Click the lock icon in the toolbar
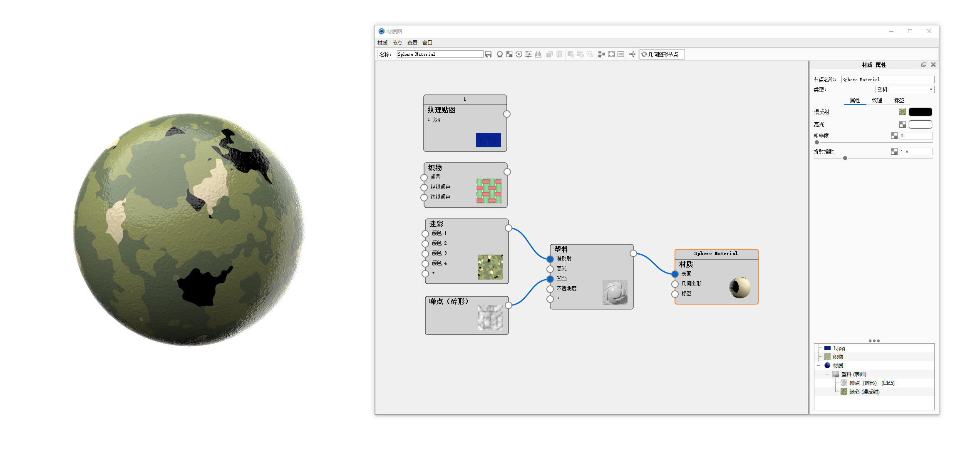Screen dimensions: 980x456 point(538,54)
